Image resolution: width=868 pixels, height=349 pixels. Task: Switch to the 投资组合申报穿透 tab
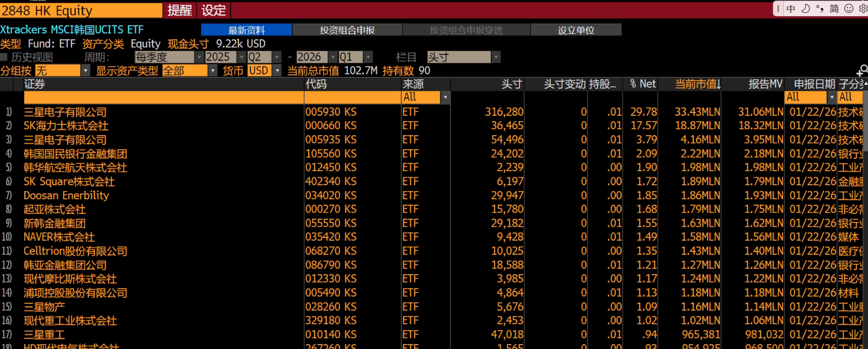(x=466, y=30)
